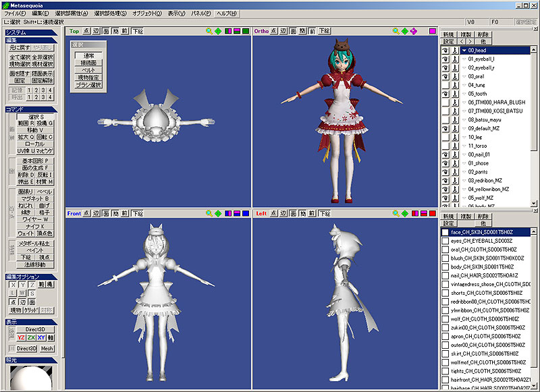Viewport: 540px width, 392px height.
Task: Select the 移動 V move command
Action: click(35, 130)
